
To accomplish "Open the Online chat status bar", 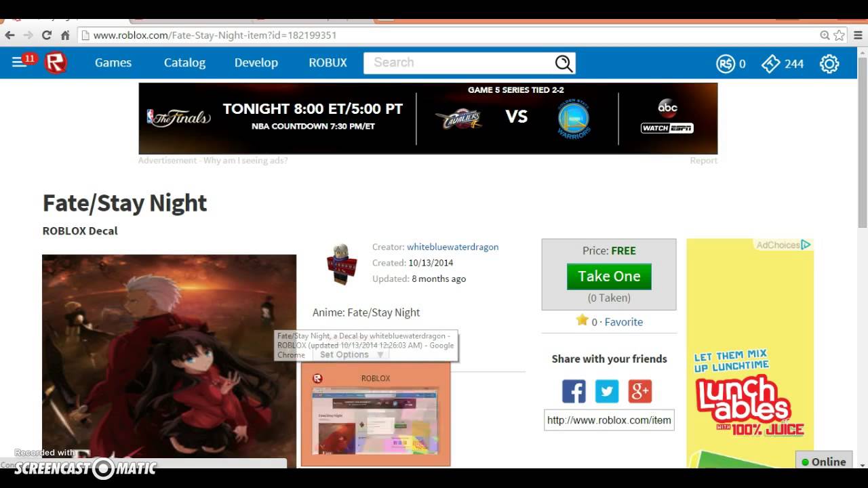I will (824, 461).
